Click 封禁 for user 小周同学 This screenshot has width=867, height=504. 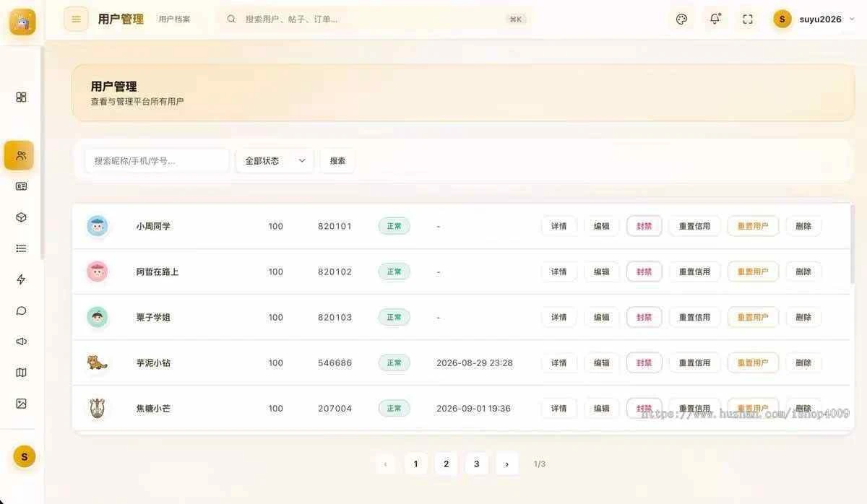pos(644,226)
